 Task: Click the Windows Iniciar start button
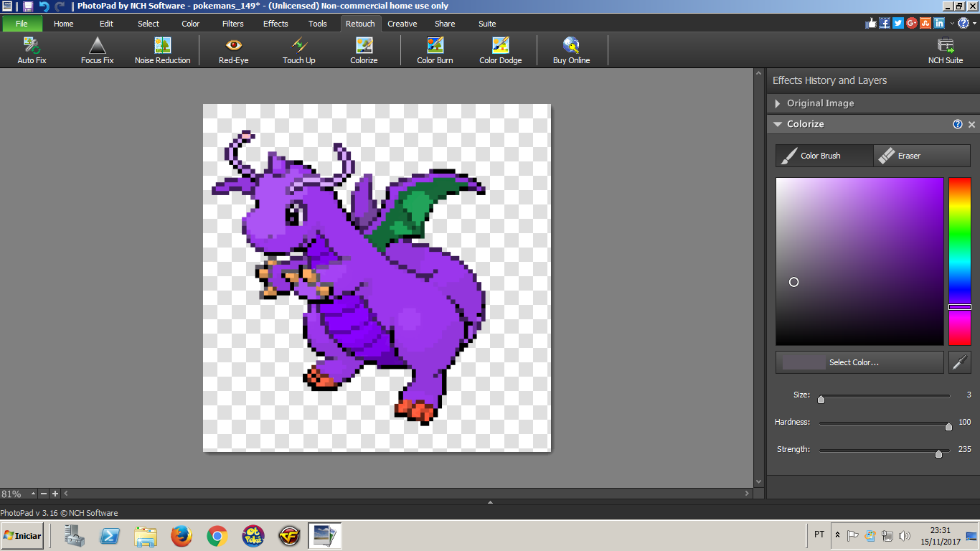click(23, 535)
